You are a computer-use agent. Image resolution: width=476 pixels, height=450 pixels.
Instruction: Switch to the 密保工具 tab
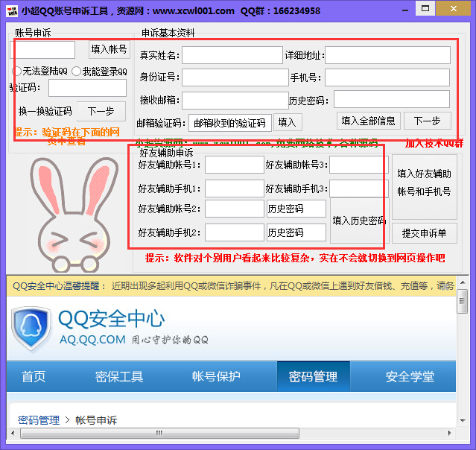(119, 376)
